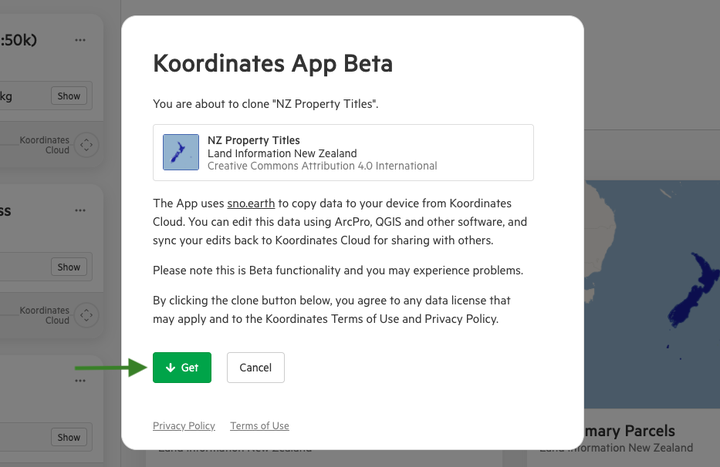
Task: Open the Privacy Policy link
Action: (x=184, y=426)
